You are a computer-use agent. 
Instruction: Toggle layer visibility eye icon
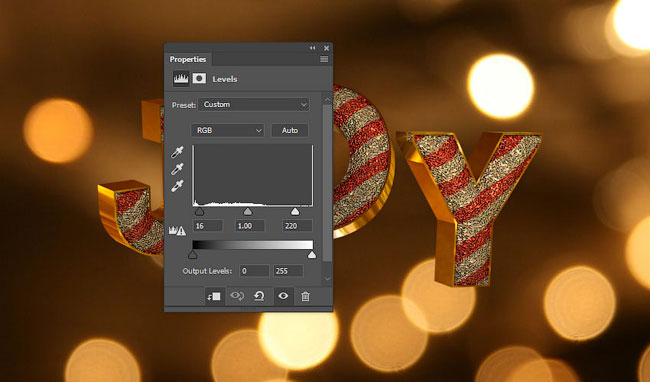point(283,296)
